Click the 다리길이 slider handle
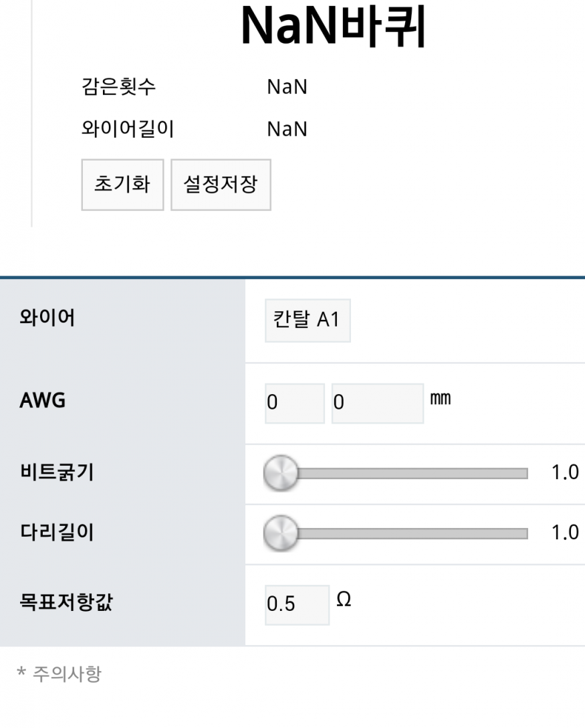The image size is (585, 728). point(281,533)
